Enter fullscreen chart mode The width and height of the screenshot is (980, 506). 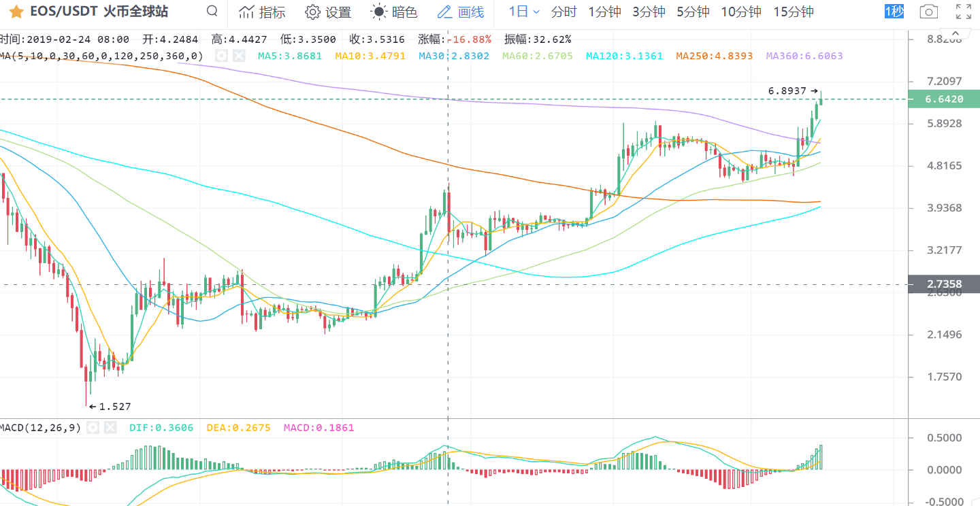click(964, 12)
